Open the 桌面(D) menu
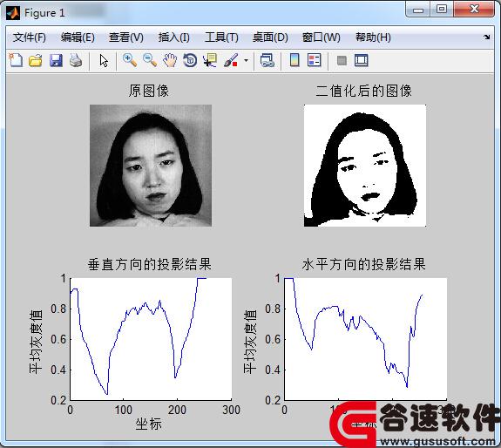The image size is (501, 448). [x=270, y=37]
